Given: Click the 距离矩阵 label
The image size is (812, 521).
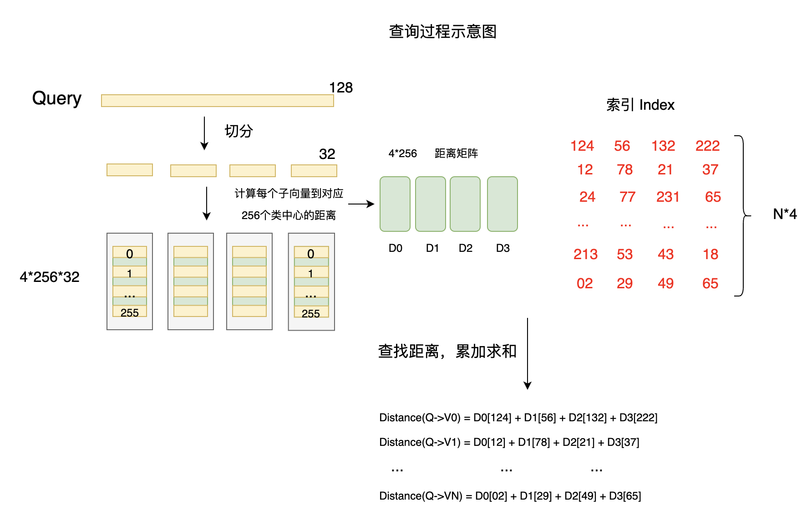Looking at the screenshot, I should tap(456, 153).
